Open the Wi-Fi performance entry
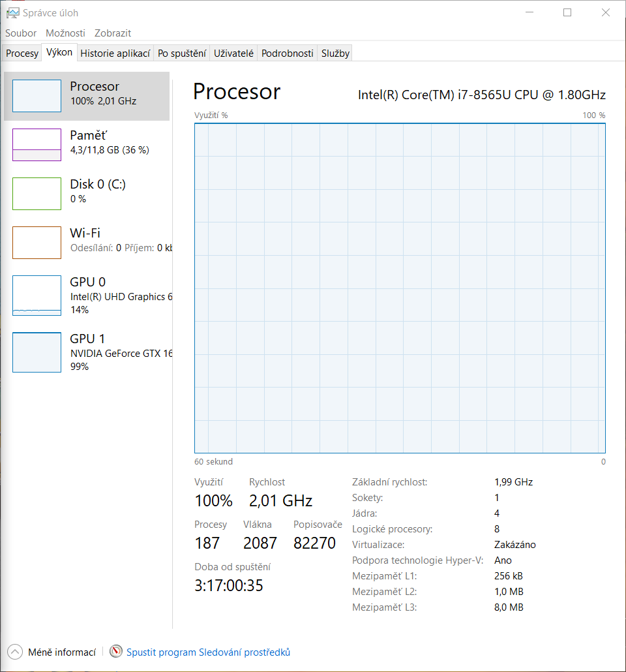This screenshot has height=672, width=626. point(98,240)
